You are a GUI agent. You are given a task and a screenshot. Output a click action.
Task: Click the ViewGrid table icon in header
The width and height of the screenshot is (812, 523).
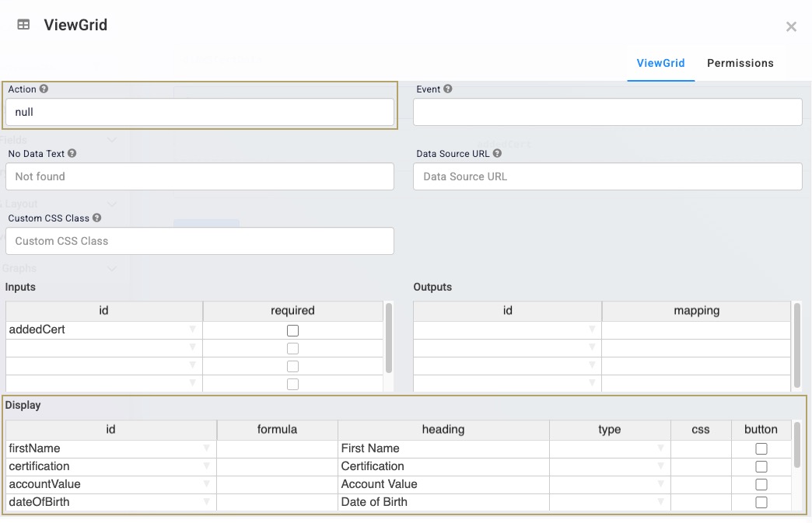[23, 24]
